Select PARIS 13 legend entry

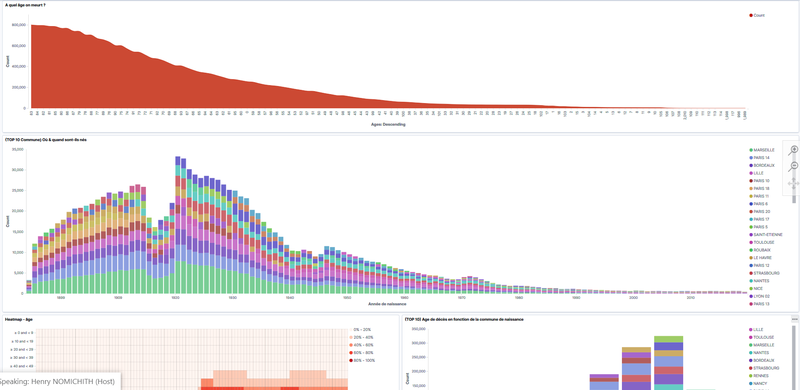pyautogui.click(x=759, y=304)
